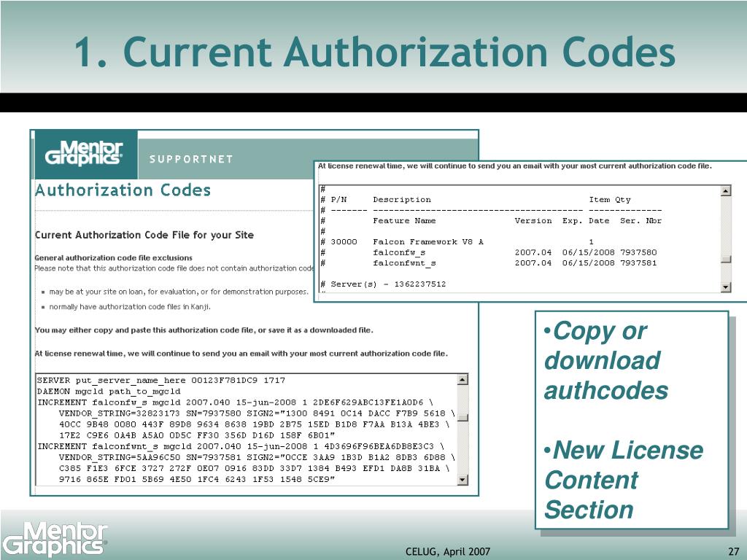Click the 'CELUG, April 2007' footer text
The height and width of the screenshot is (560, 747).
(448, 551)
